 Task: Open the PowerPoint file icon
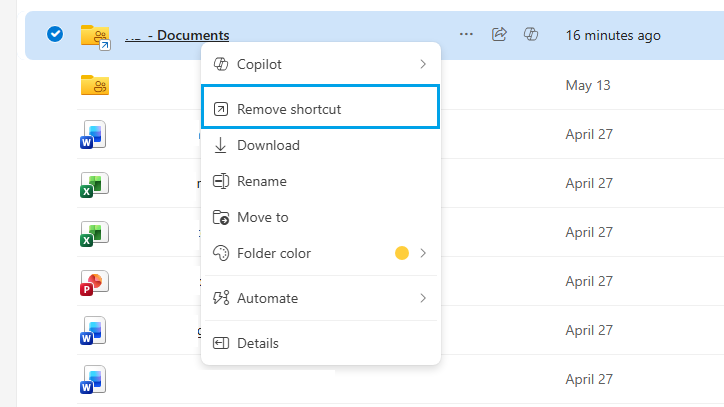coord(94,282)
